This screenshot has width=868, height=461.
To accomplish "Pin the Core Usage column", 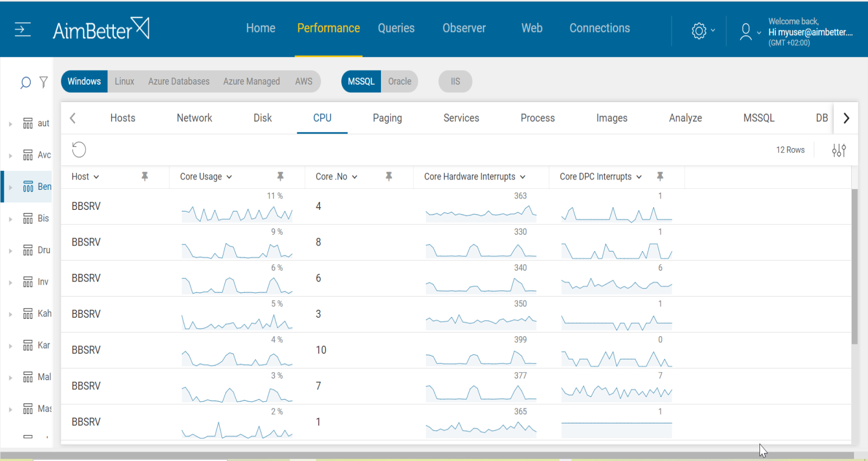I will [x=280, y=176].
